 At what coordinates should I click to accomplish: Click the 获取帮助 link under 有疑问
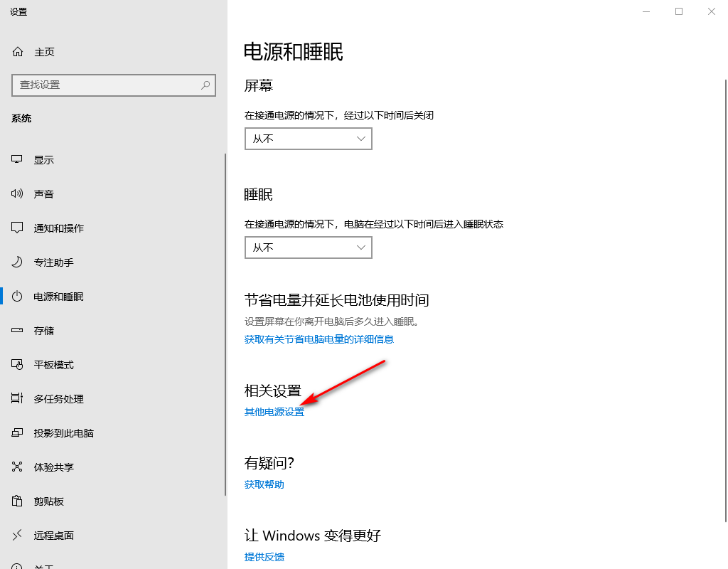pos(263,484)
